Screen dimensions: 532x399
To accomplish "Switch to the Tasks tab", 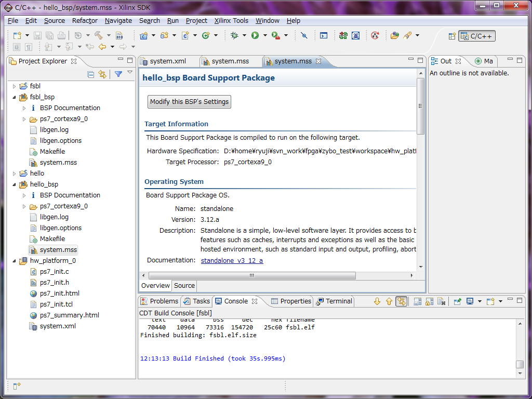I will pos(197,301).
